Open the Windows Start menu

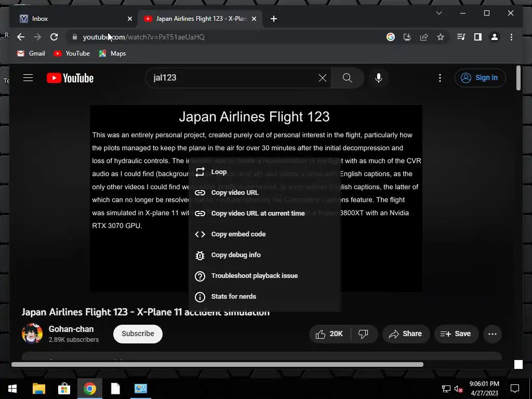(12, 389)
